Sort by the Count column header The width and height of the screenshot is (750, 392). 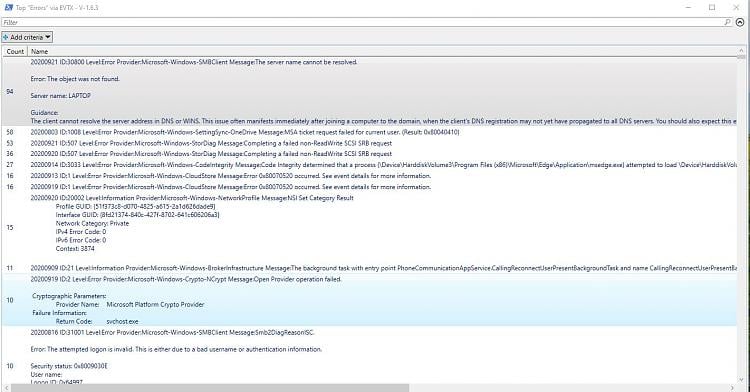point(15,51)
